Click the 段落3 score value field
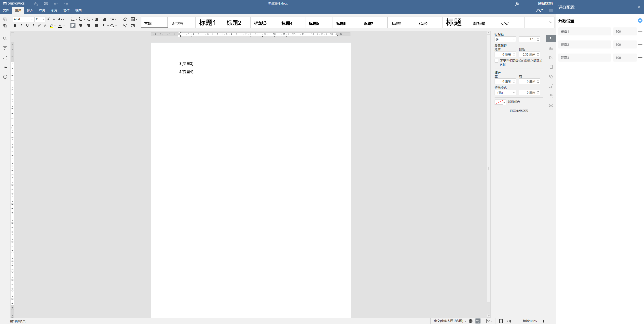Viewport: 644px width, 324px height. point(625,58)
